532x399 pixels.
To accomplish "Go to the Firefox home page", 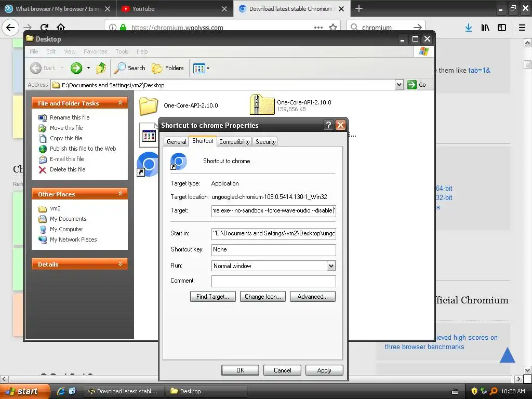I will point(61,27).
